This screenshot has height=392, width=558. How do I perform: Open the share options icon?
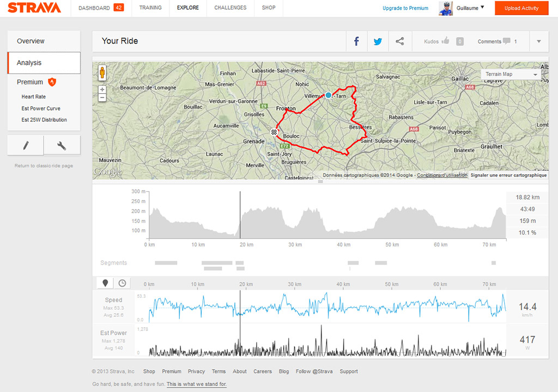pos(400,41)
